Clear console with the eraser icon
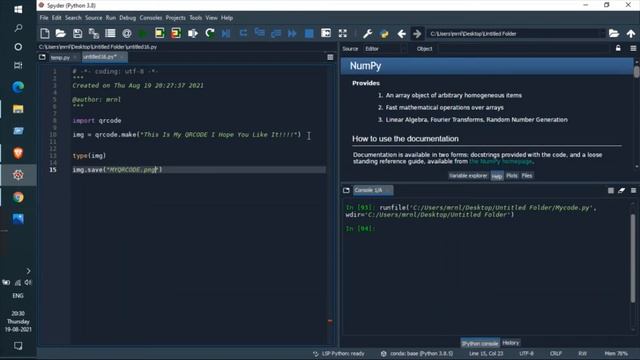 622,190
